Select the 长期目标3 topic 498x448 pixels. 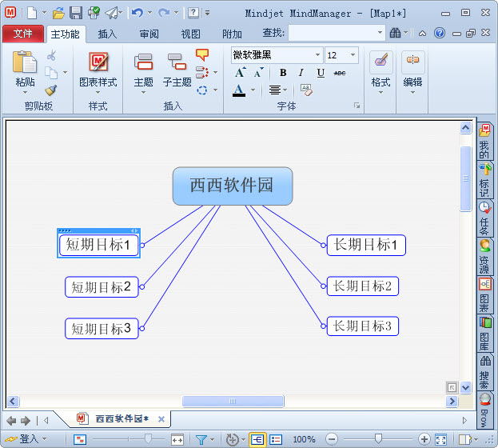pos(363,326)
